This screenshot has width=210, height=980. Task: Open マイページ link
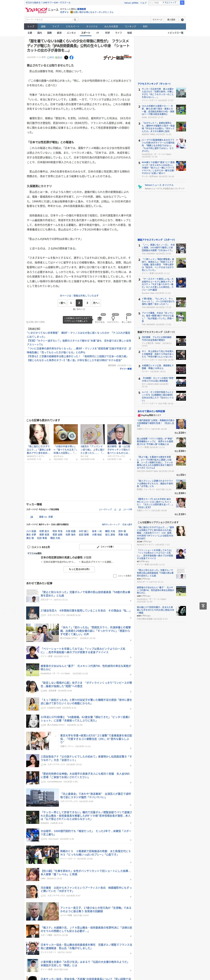tap(157, 19)
